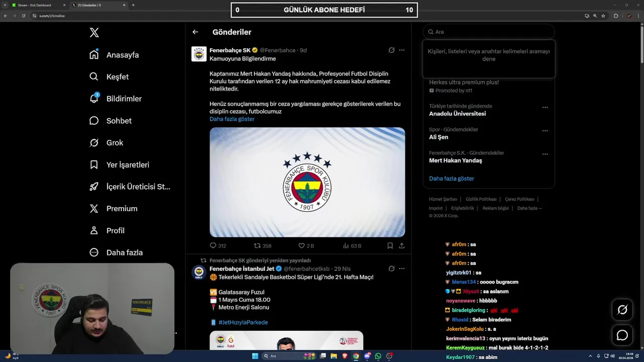
Task: Open Bildirimler notifications
Action: [x=115, y=99]
